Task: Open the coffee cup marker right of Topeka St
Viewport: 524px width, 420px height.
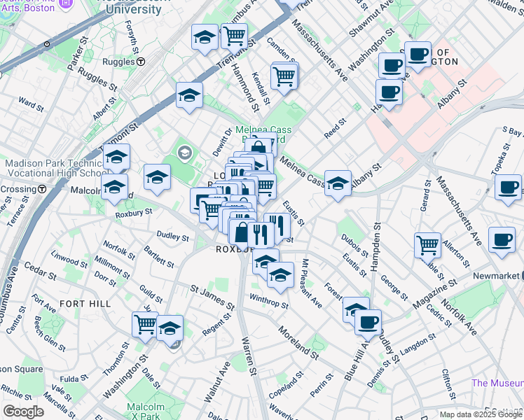Action: coord(508,190)
